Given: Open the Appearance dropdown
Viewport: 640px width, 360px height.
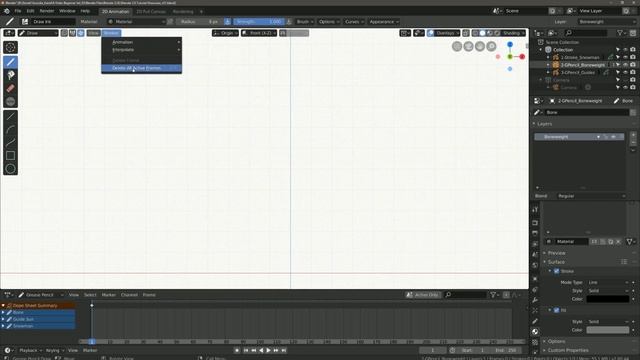Looking at the screenshot, I should [384, 22].
